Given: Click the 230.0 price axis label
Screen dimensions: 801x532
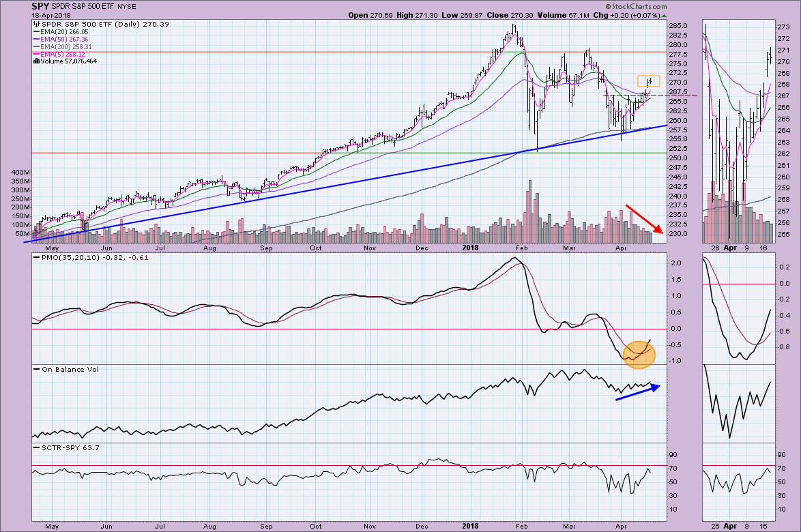Looking at the screenshot, I should (678, 234).
